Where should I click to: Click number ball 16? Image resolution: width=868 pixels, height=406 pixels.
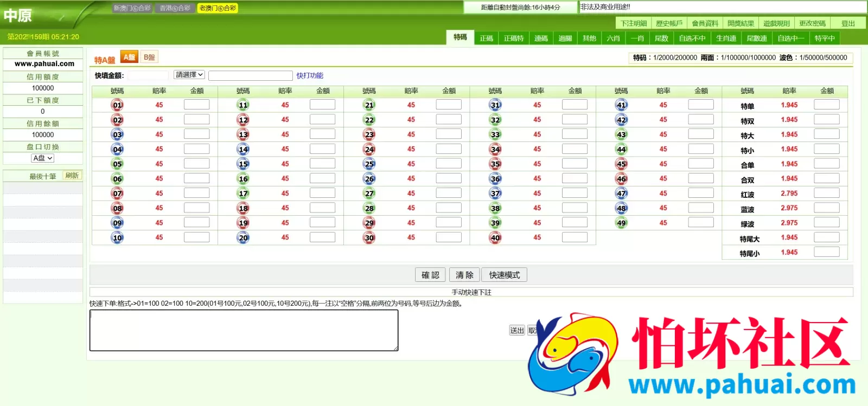click(243, 179)
